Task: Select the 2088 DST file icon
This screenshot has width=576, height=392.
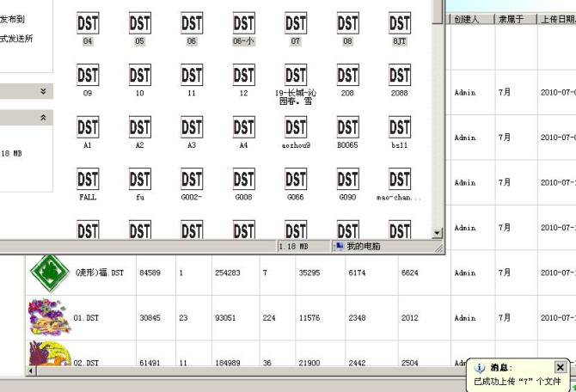Action: tap(399, 77)
